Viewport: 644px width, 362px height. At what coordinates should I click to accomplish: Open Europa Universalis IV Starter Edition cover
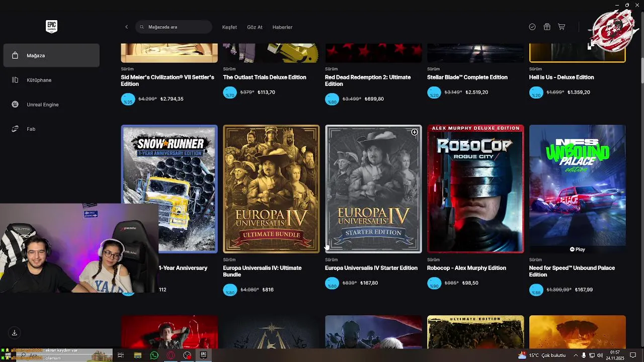coord(373,189)
